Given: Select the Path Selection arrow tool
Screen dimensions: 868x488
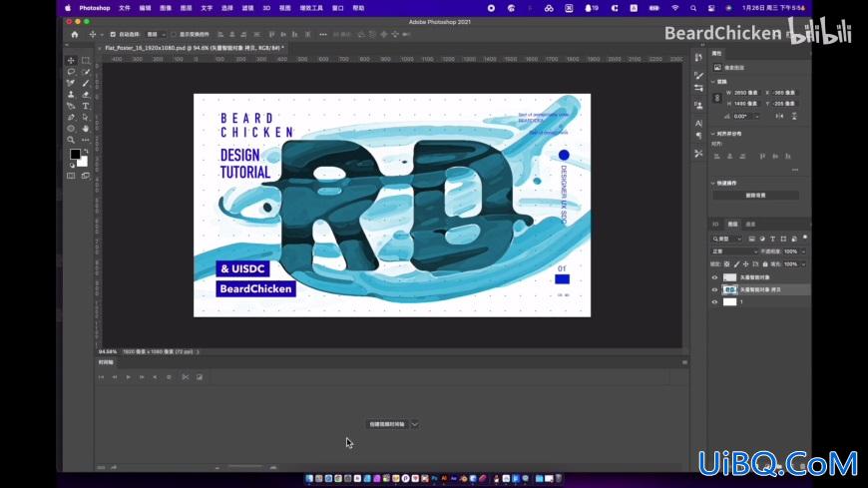Looking at the screenshot, I should (x=85, y=118).
